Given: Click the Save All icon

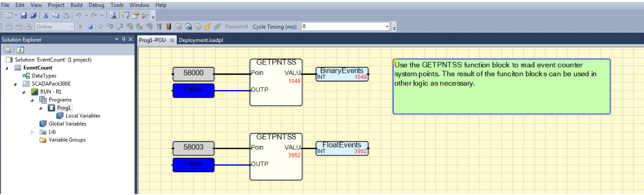Looking at the screenshot, I should tap(33, 15).
